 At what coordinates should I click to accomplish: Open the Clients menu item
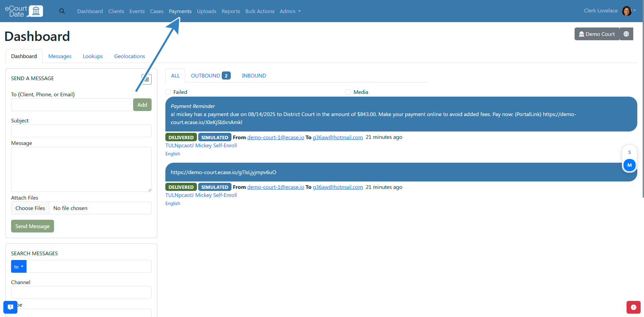[116, 11]
